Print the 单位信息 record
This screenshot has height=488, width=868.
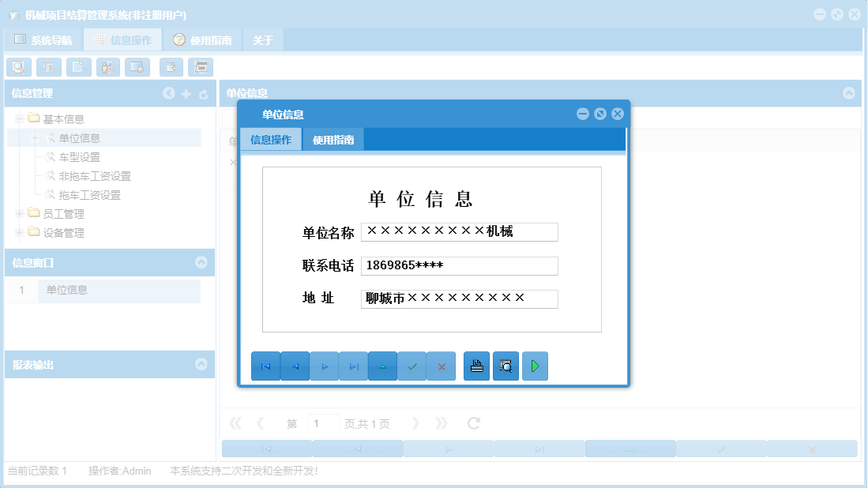point(476,366)
